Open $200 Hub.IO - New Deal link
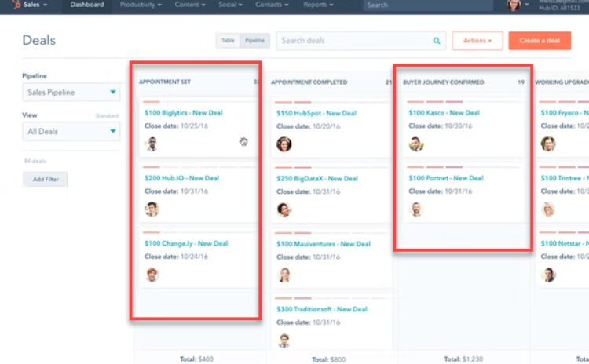This screenshot has width=589, height=364. tap(182, 178)
